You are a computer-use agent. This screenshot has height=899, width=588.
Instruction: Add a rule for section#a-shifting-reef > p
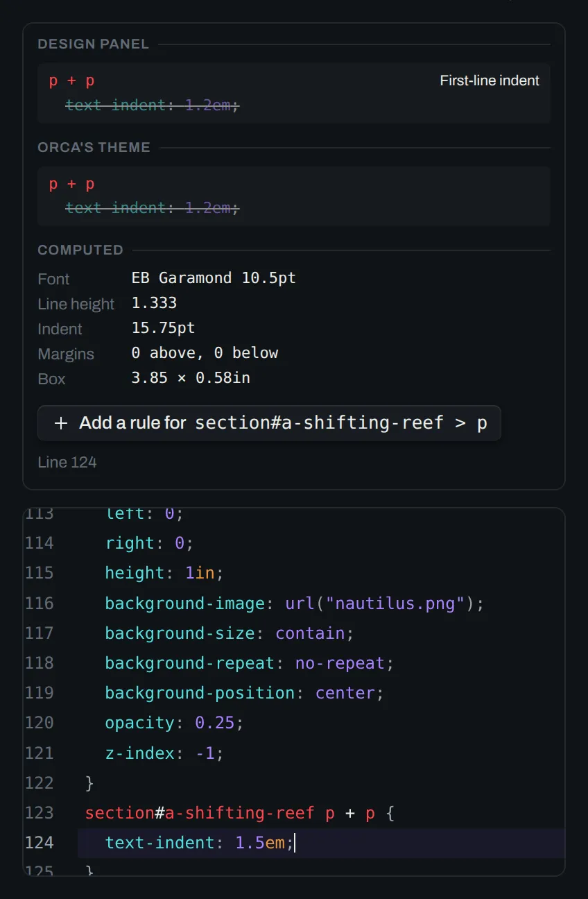(269, 423)
